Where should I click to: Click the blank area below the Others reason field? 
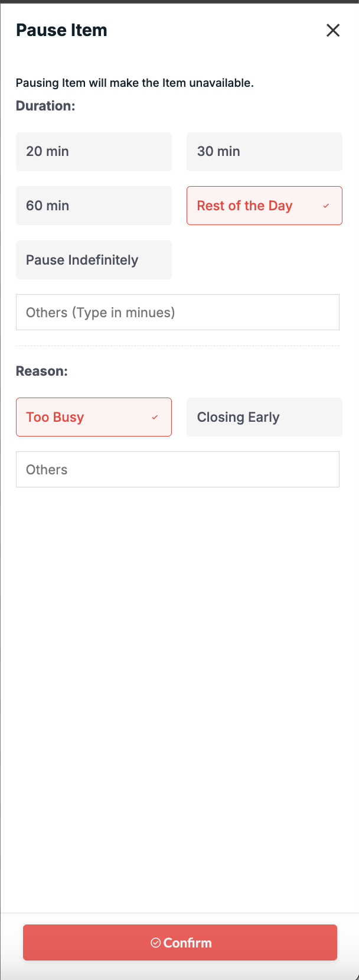(x=177, y=650)
